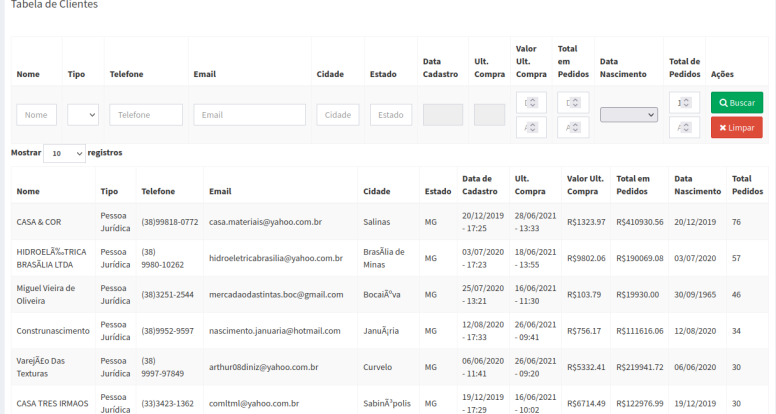This screenshot has height=414, width=776.
Task: Click email nascimento.januaria@hotmail.com
Action: 275,331
